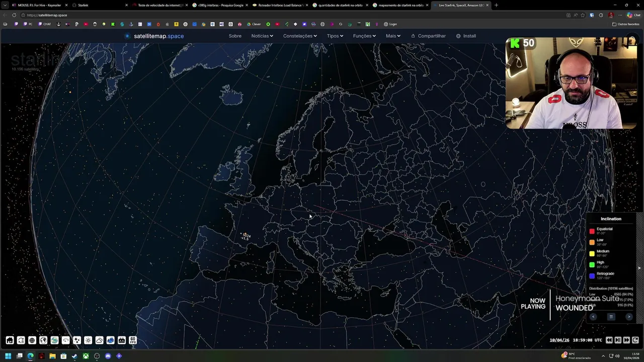The width and height of the screenshot is (644, 362).
Task: Select the outline globe view icon
Action: click(x=43, y=340)
